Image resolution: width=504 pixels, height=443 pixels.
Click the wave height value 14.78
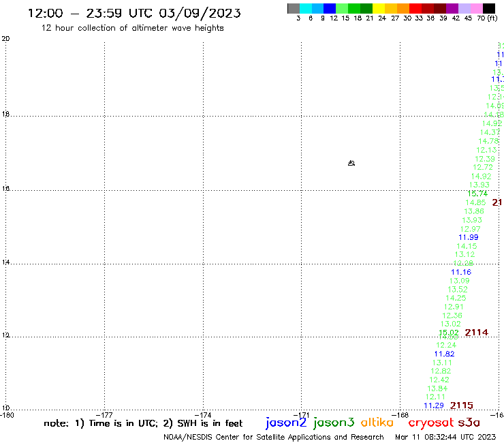click(488, 141)
